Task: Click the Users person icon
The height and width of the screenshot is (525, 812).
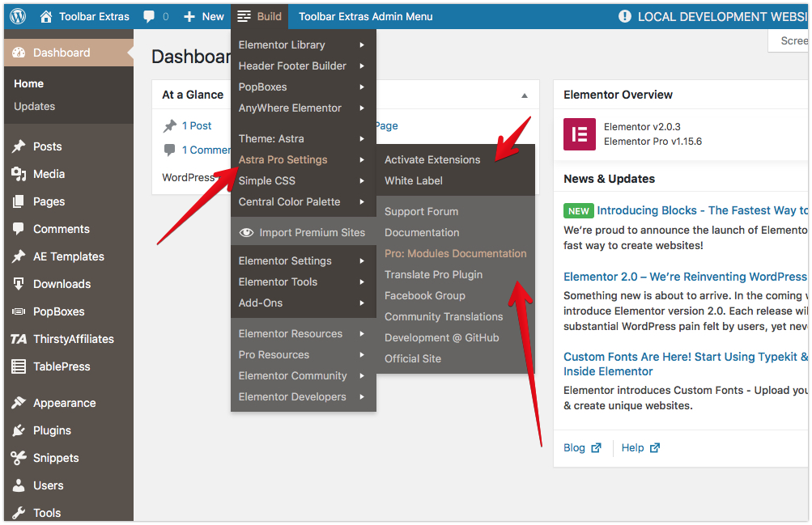Action: (x=19, y=485)
